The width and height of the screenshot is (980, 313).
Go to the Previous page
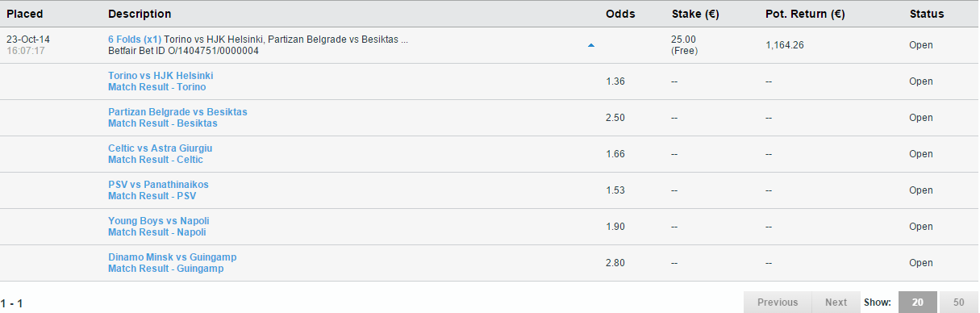778,303
